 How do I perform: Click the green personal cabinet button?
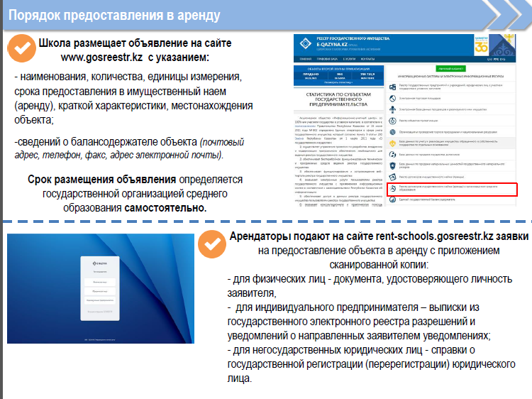click(x=450, y=69)
